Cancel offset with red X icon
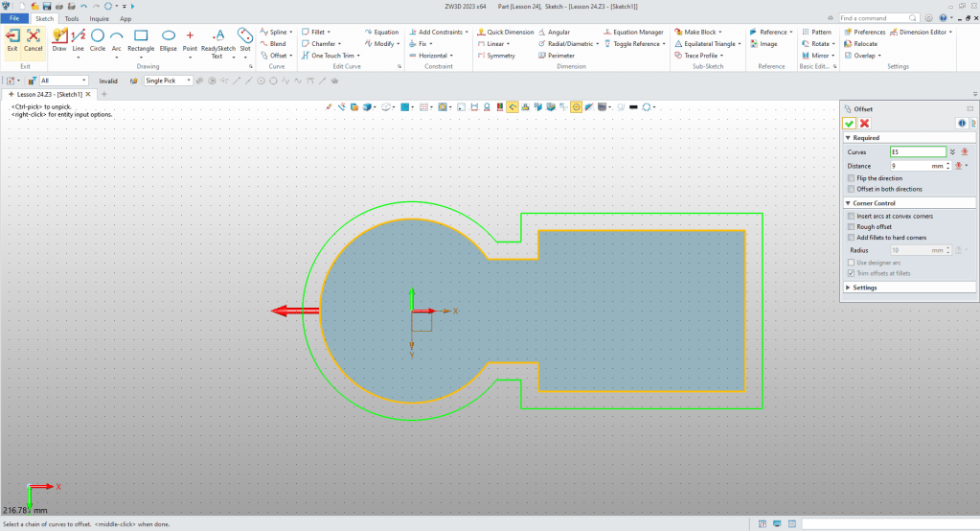The image size is (980, 531). pos(864,123)
